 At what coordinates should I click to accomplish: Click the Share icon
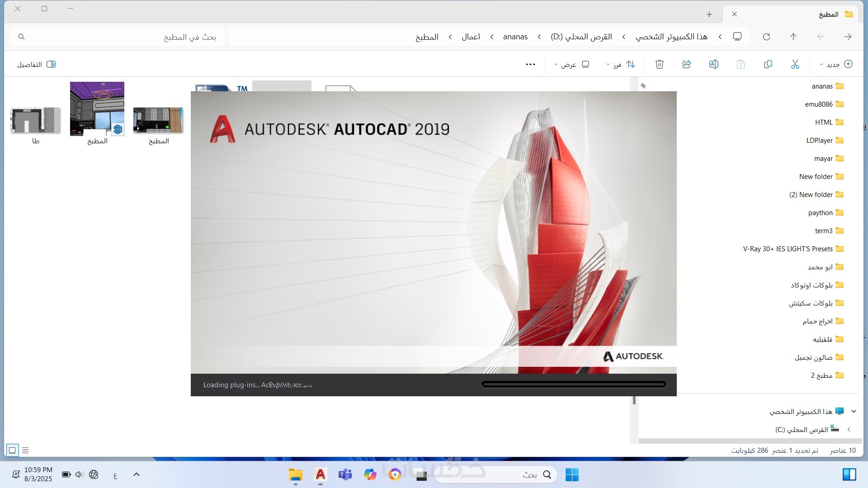tap(686, 64)
